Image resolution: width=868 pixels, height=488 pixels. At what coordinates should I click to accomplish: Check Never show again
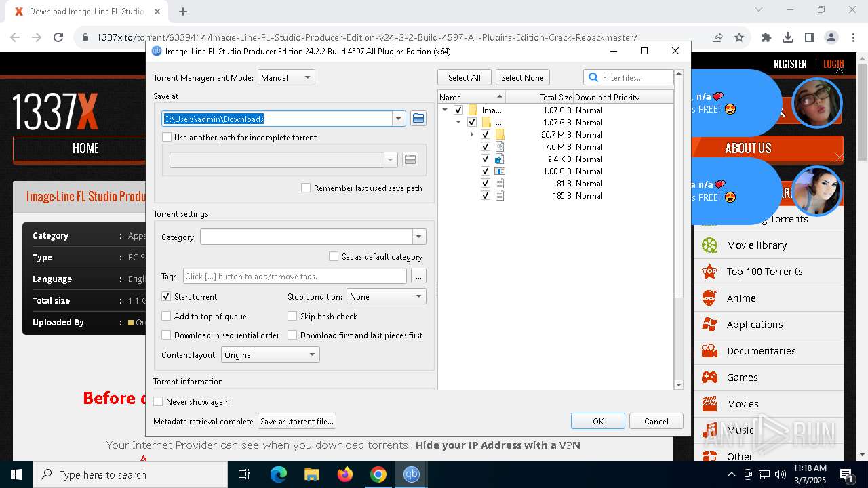(x=158, y=402)
